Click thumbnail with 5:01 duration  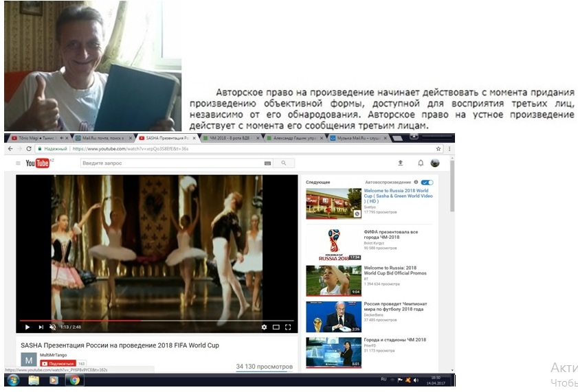tap(333, 353)
